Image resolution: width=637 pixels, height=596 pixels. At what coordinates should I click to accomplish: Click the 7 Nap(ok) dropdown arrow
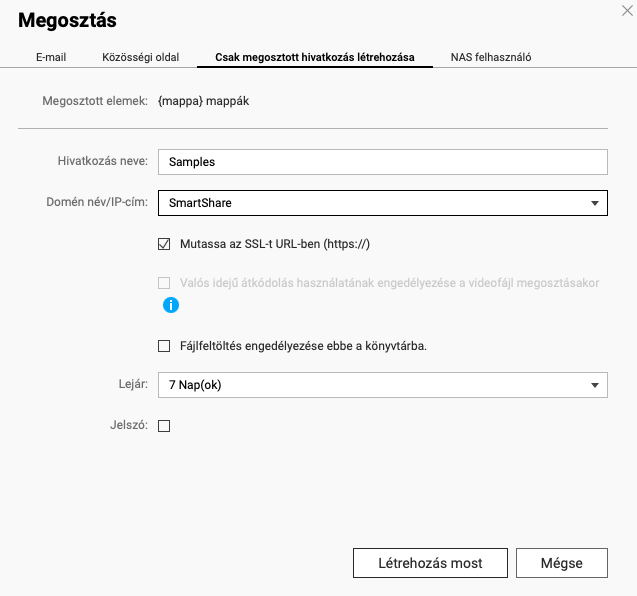[x=595, y=385]
